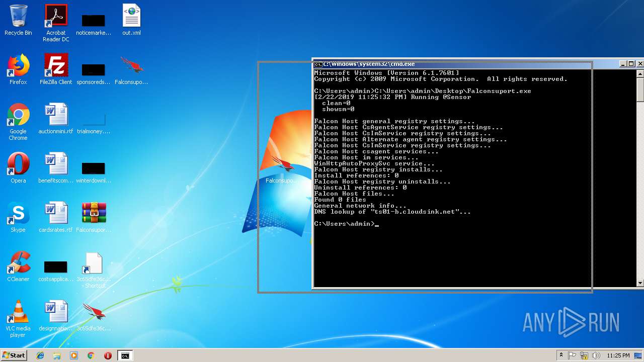644x362 pixels.
Task: Open Action Center flag tray icon
Action: (572, 355)
